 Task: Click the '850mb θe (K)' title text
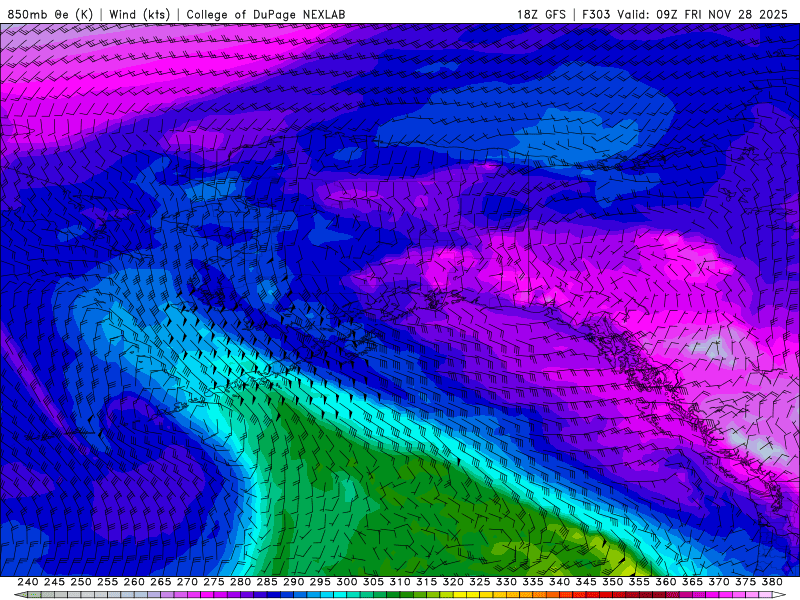pyautogui.click(x=50, y=14)
